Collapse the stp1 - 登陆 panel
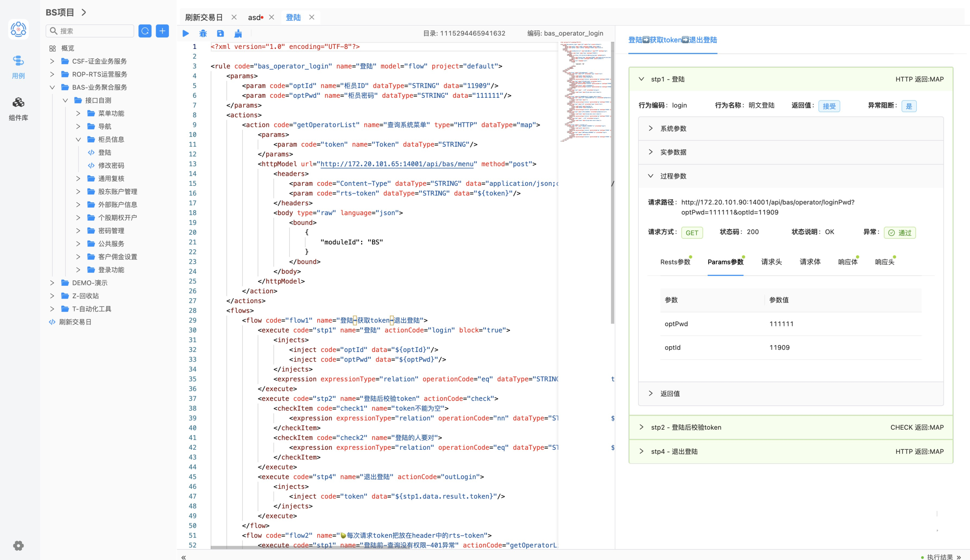The image size is (970, 560). click(x=641, y=79)
